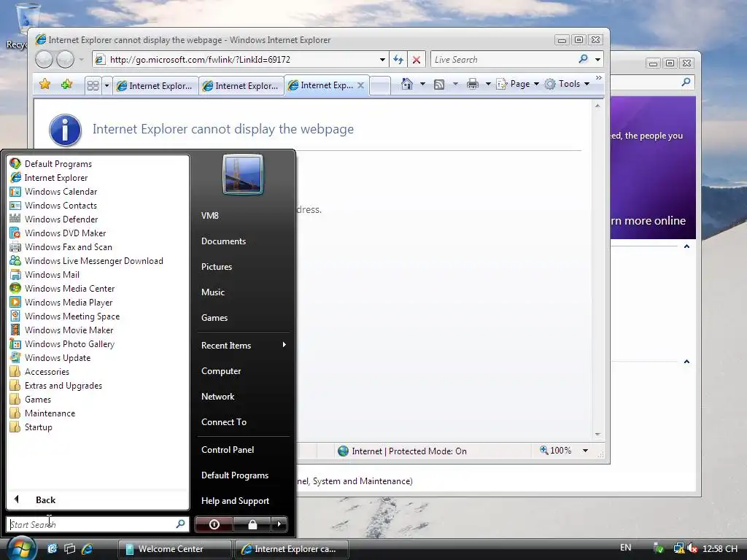The image size is (747, 560).
Task: Click the Start Search input field
Action: (92, 524)
